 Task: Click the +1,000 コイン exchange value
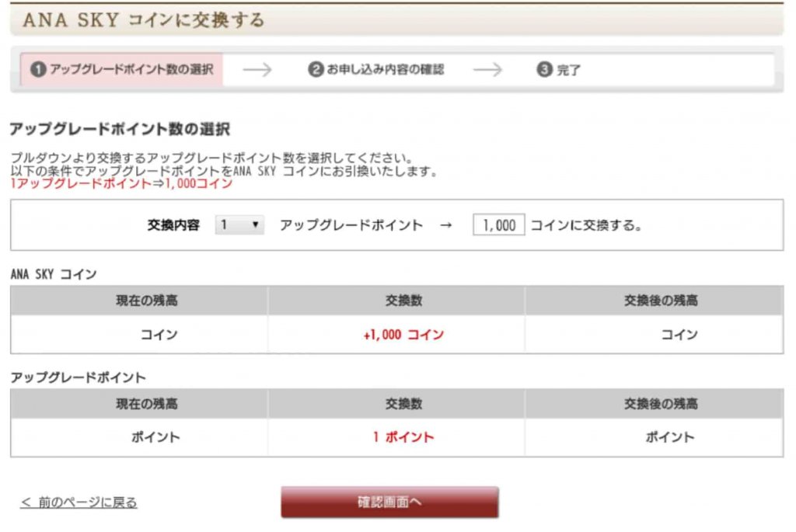[403, 335]
